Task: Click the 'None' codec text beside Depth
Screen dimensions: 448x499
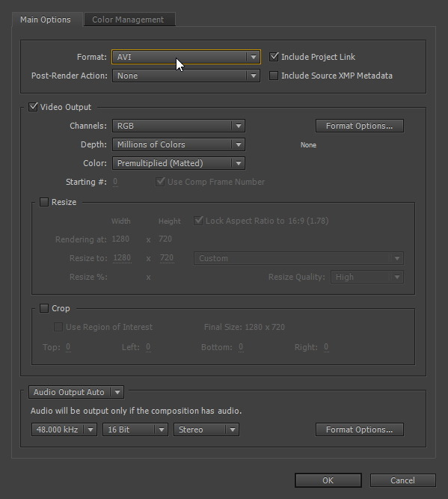Action: click(308, 145)
